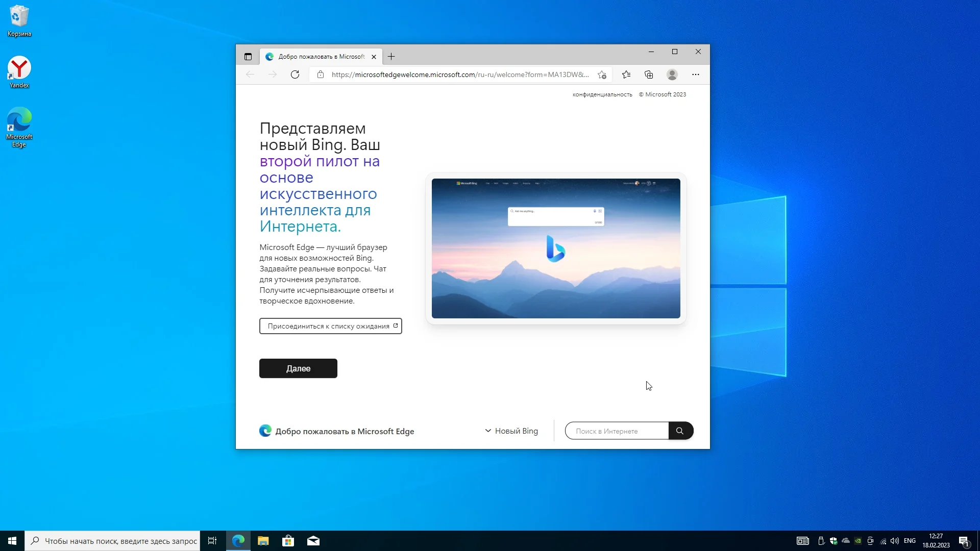Image resolution: width=980 pixels, height=551 pixels.
Task: Click the Refresh page icon
Action: pyautogui.click(x=295, y=74)
